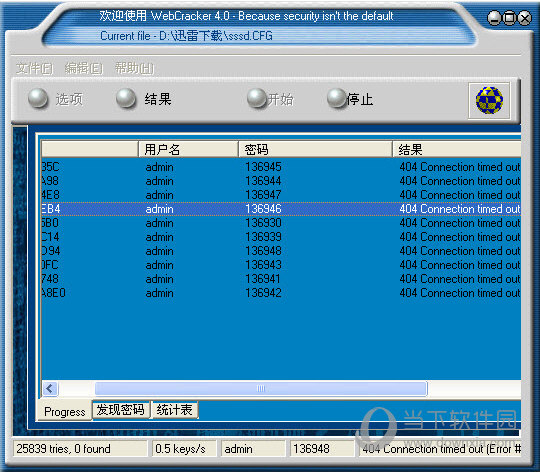Open the 文件(F) menu

(34, 68)
